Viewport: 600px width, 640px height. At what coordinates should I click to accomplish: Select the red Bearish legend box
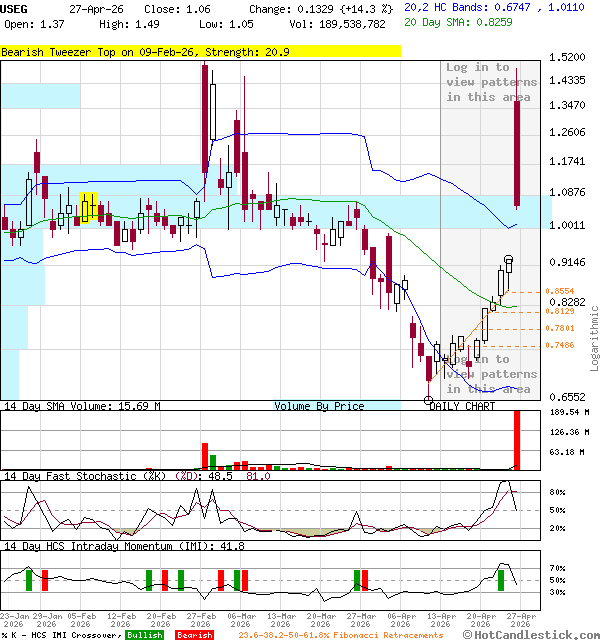point(194,635)
